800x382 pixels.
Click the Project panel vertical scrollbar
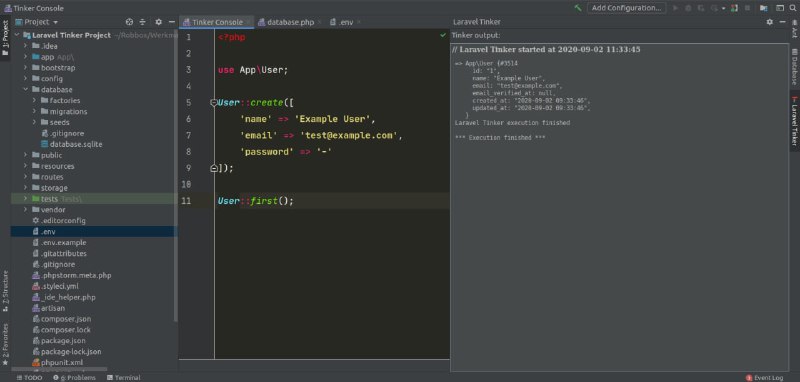point(176,176)
